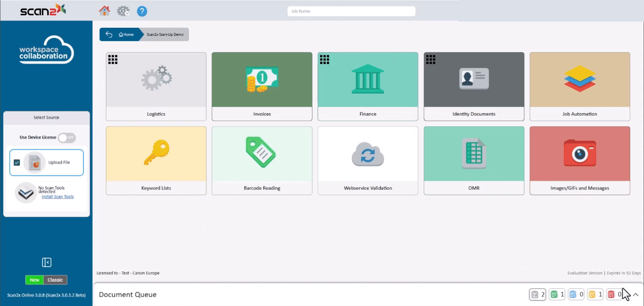Open the Invoices money tile
644x306 pixels.
coord(262,86)
